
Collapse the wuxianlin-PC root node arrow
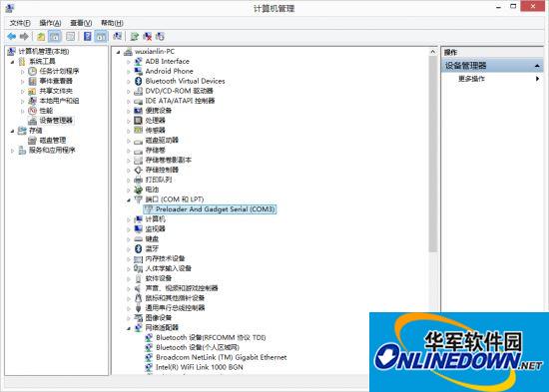pyautogui.click(x=119, y=52)
